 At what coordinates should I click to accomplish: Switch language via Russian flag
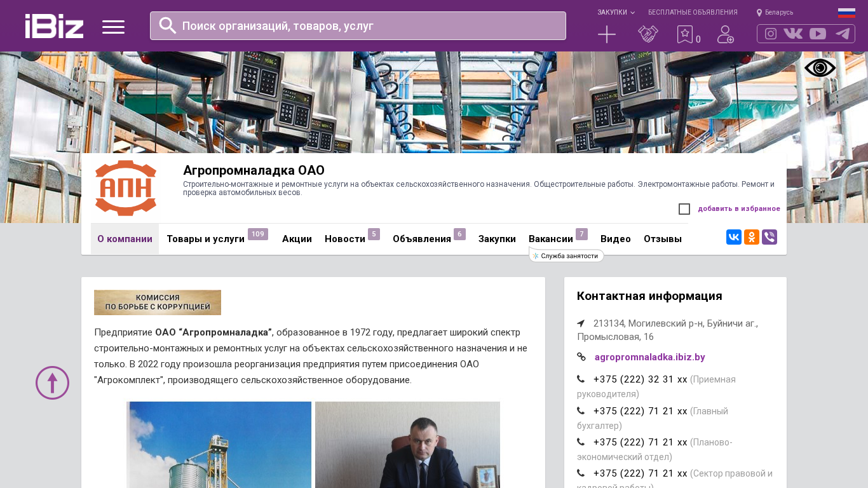coord(846,13)
